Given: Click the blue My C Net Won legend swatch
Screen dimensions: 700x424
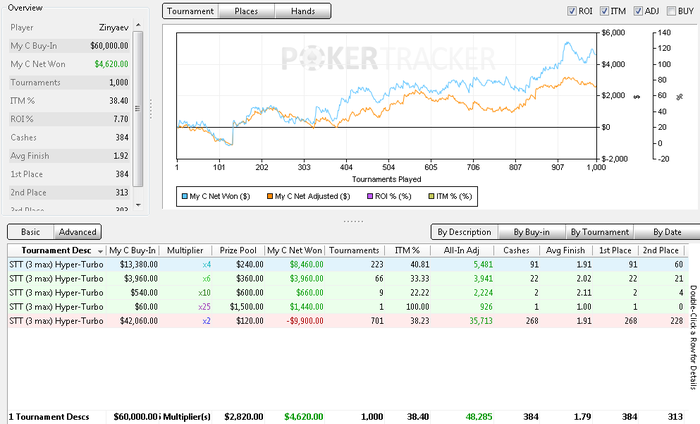Looking at the screenshot, I should coord(183,196).
